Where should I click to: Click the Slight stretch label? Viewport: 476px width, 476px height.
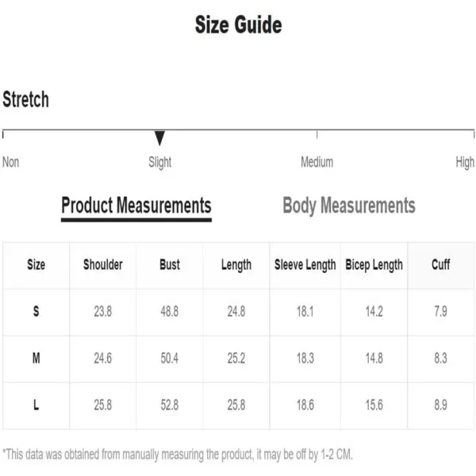[x=159, y=163]
